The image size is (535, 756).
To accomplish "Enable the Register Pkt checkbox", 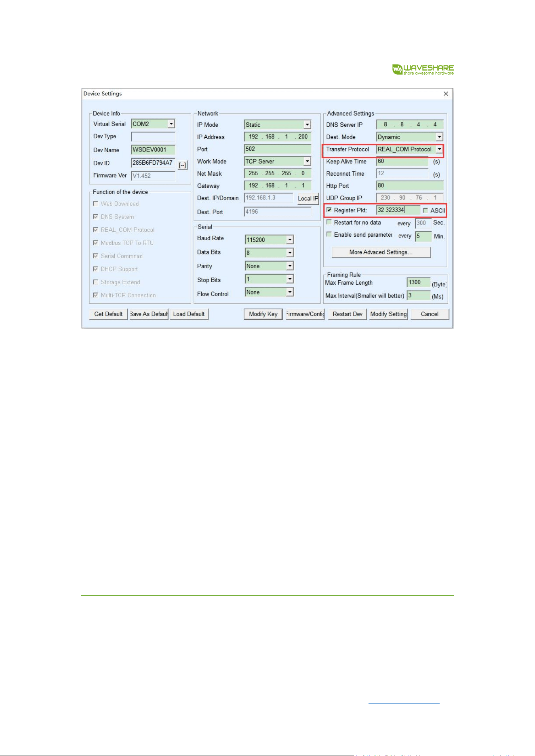I will [329, 210].
